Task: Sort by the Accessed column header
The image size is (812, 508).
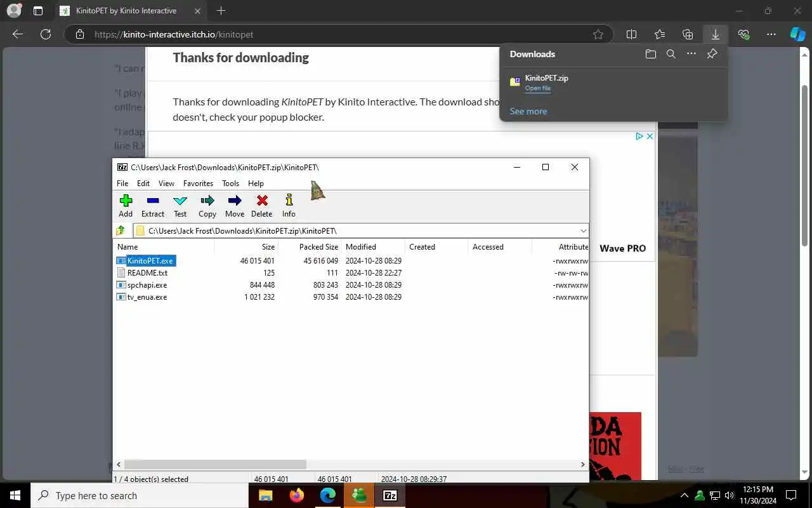Action: click(500, 247)
